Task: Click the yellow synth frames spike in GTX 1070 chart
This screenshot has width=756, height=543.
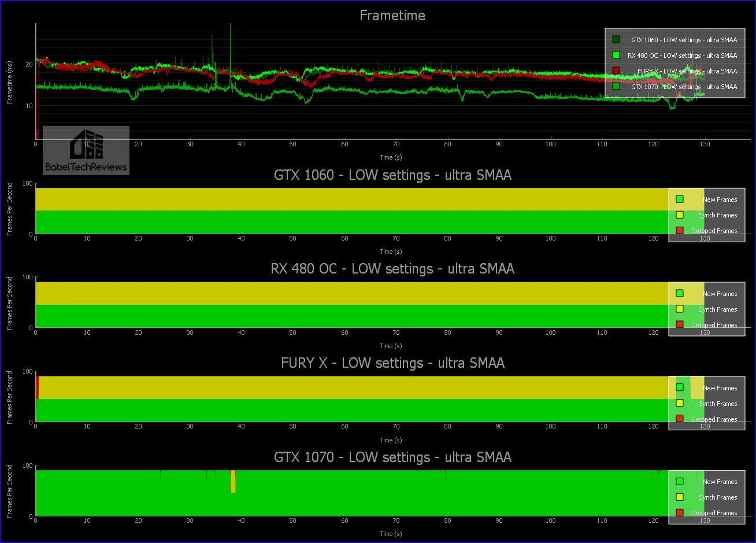Action: pos(233,481)
